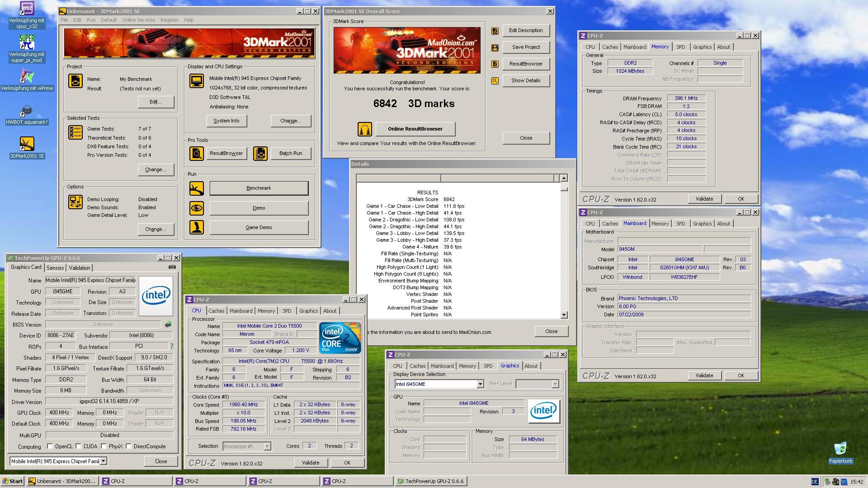Click the ResultBrowser magnifier icon in Pro Tools
The height and width of the screenshot is (488, 868).
point(197,154)
